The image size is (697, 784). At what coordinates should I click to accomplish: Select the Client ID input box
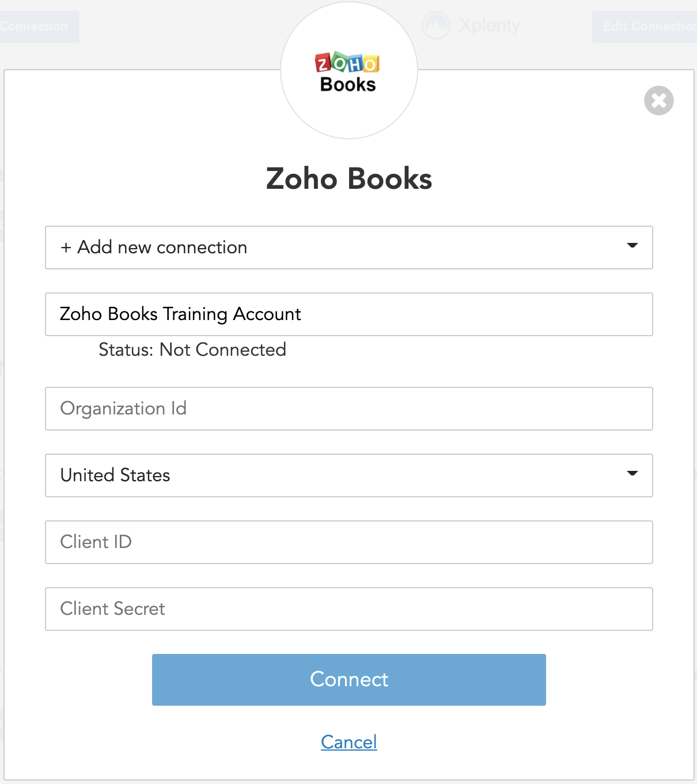[x=348, y=542]
